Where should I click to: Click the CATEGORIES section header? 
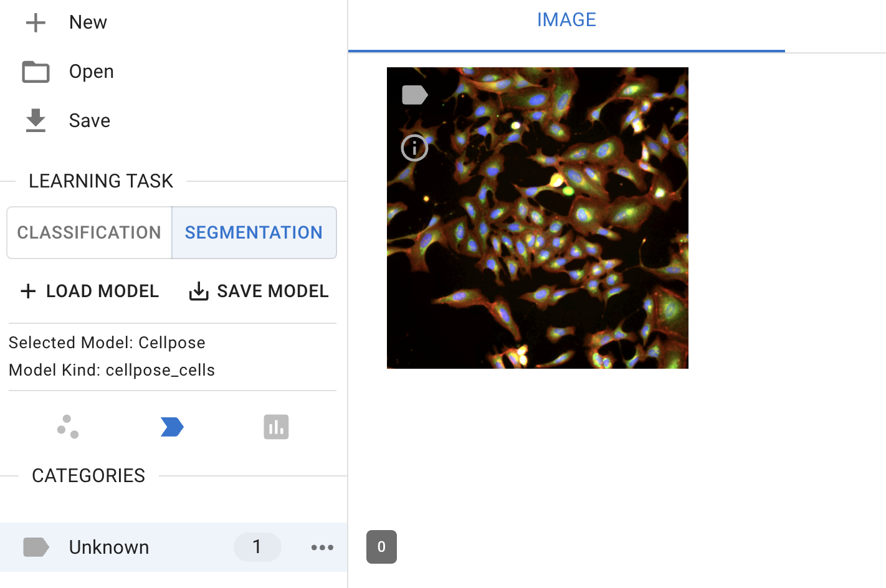tap(88, 476)
